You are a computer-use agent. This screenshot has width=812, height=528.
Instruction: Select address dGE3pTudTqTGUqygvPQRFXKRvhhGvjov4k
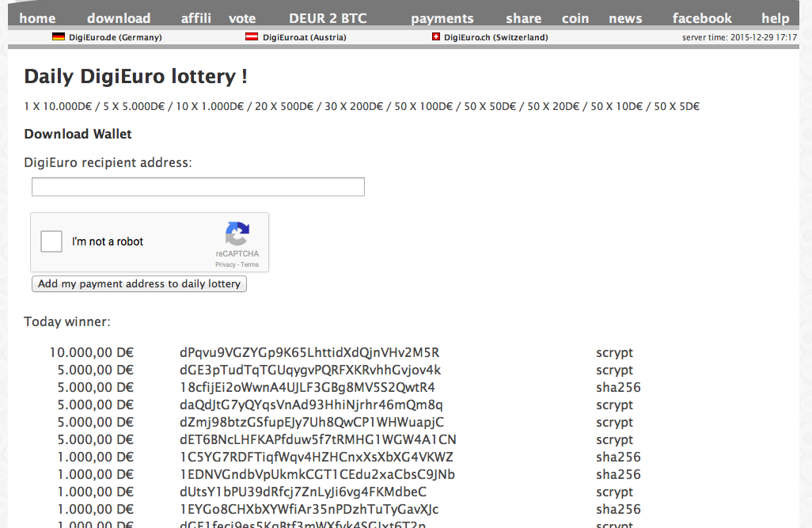(x=310, y=370)
